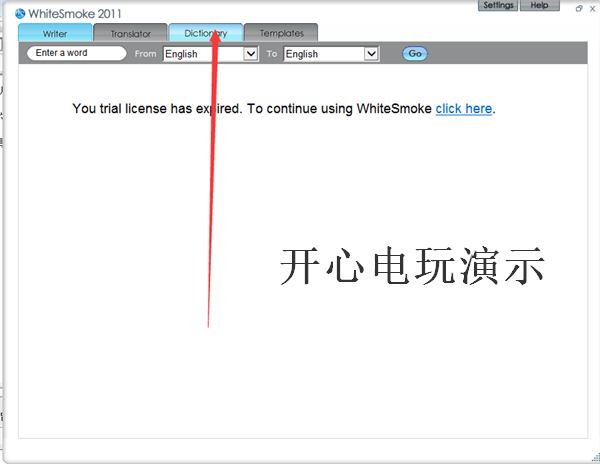Restore the WhiteSmoke window size
The height and width of the screenshot is (464, 600).
[x=579, y=8]
